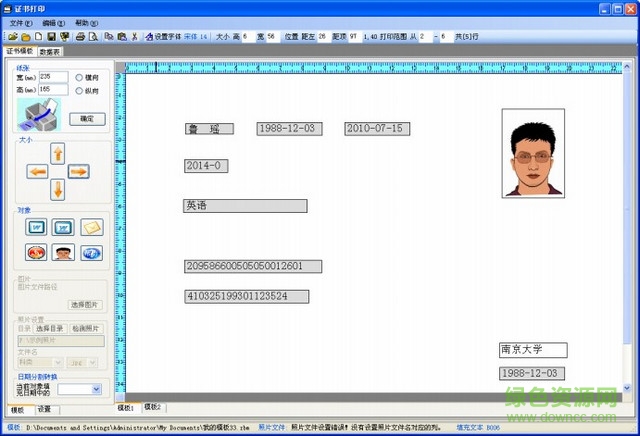
Task: Click the up arrow size button
Action: [x=58, y=153]
